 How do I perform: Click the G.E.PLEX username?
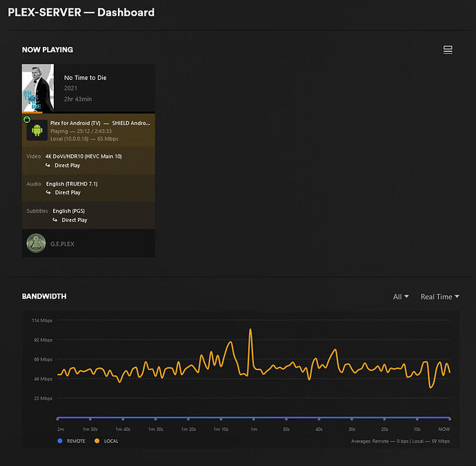62,244
